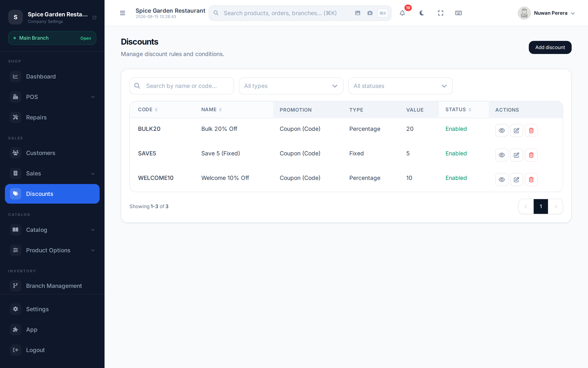588x368 pixels.
Task: Open the Nuwan Perera user menu
Action: click(546, 13)
